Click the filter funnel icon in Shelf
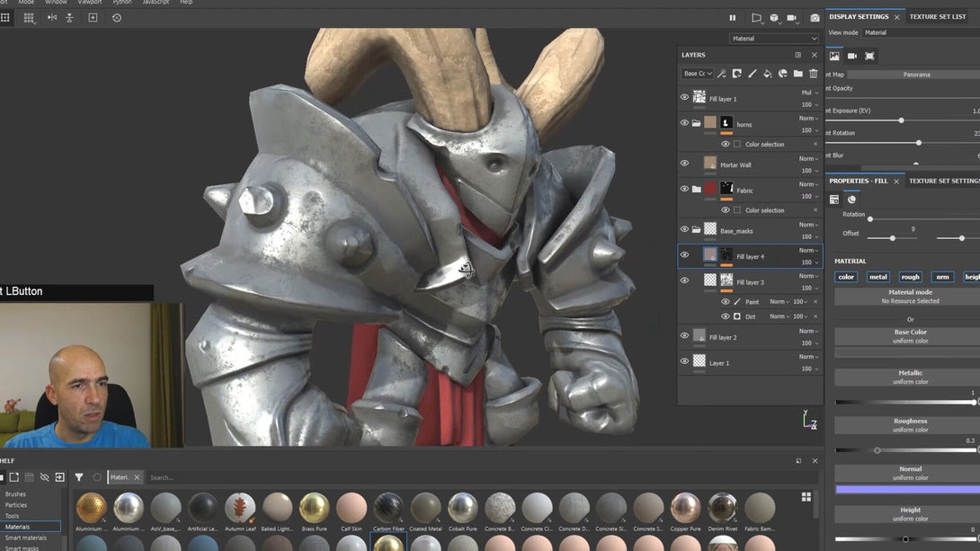 click(79, 477)
